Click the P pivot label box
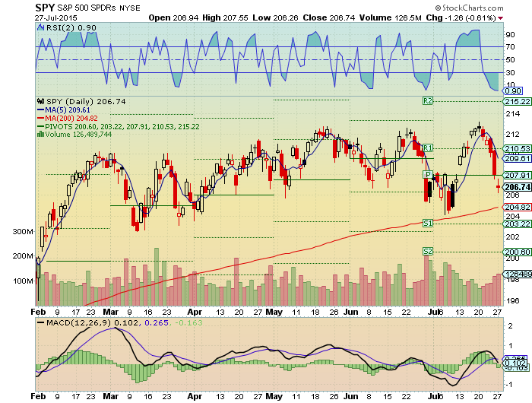This screenshot has width=532, height=403. pyautogui.click(x=428, y=175)
